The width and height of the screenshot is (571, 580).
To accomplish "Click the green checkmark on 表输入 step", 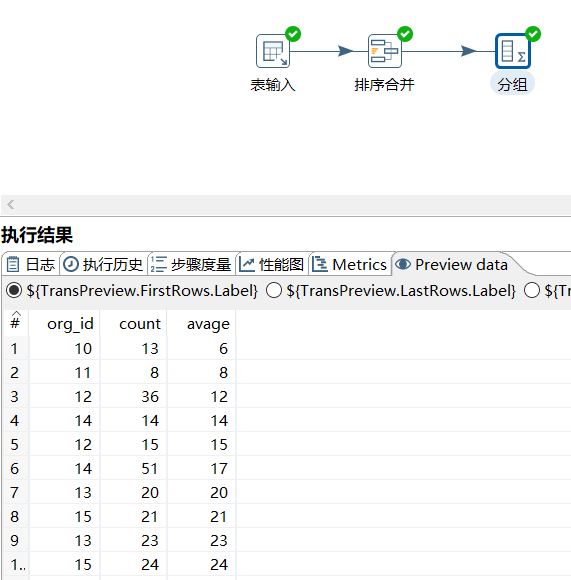I will click(293, 34).
